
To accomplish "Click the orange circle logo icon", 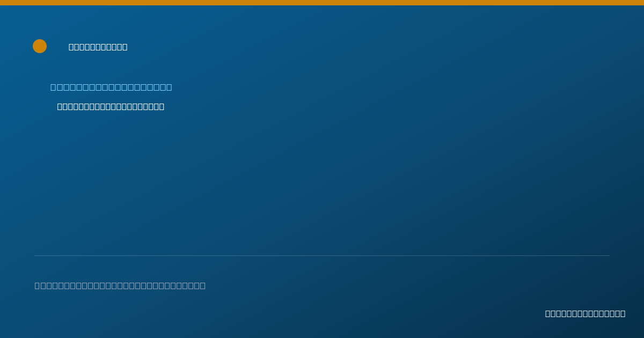I will point(40,46).
